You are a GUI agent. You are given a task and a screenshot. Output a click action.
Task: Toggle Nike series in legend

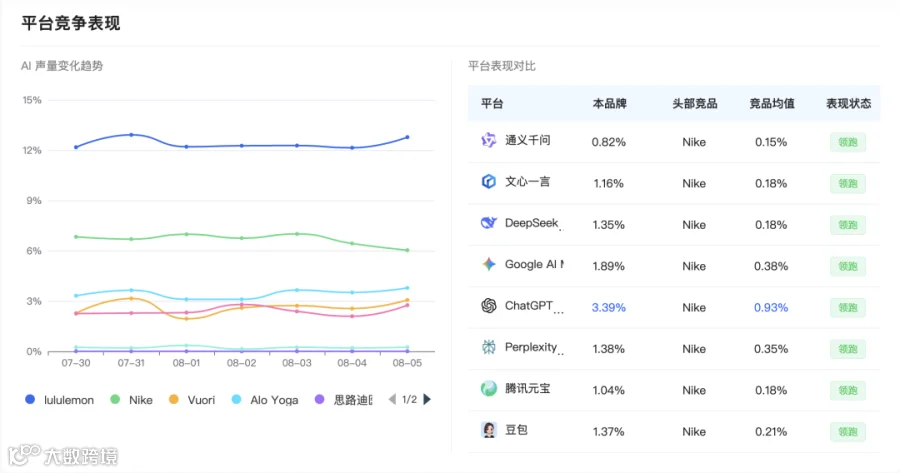131,400
